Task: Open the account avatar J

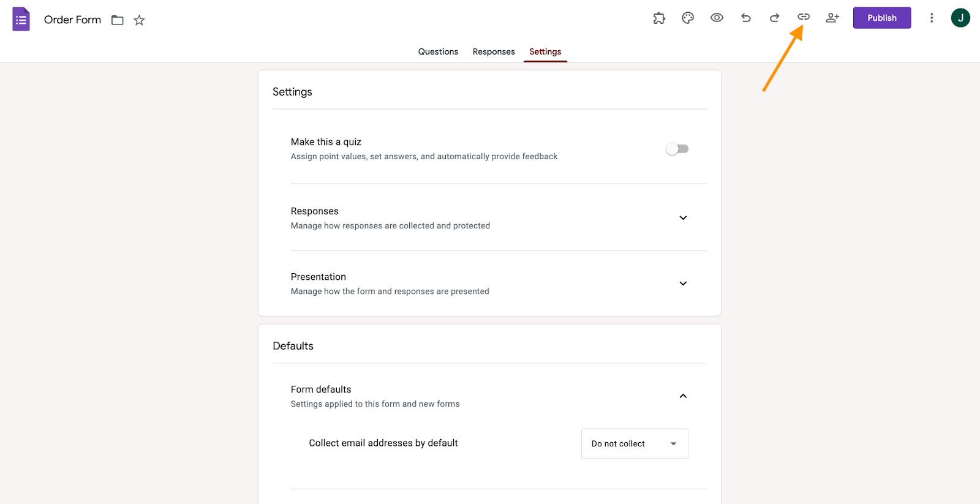Action: click(960, 18)
